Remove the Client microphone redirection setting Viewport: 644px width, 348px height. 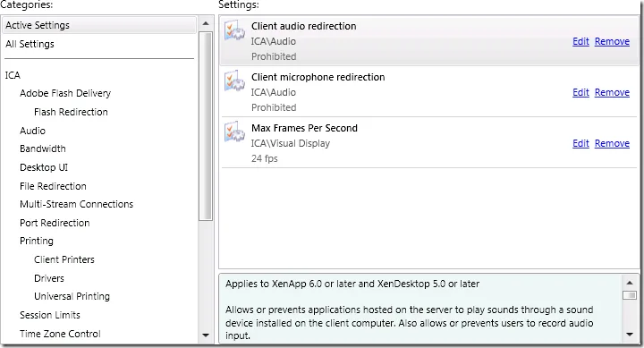[612, 92]
